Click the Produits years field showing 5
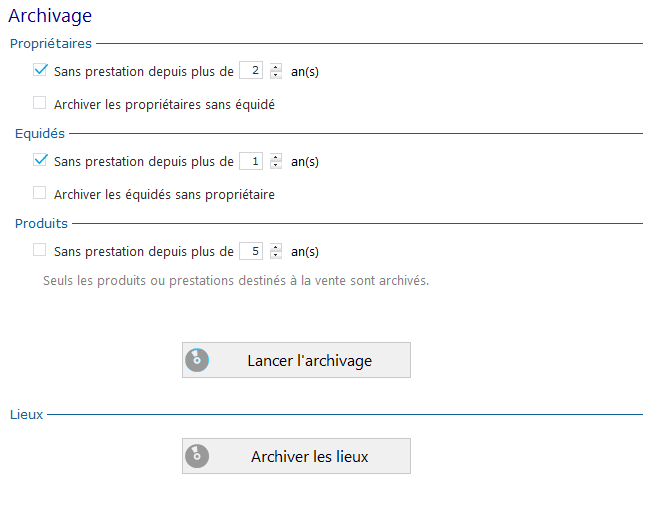 pyautogui.click(x=251, y=251)
